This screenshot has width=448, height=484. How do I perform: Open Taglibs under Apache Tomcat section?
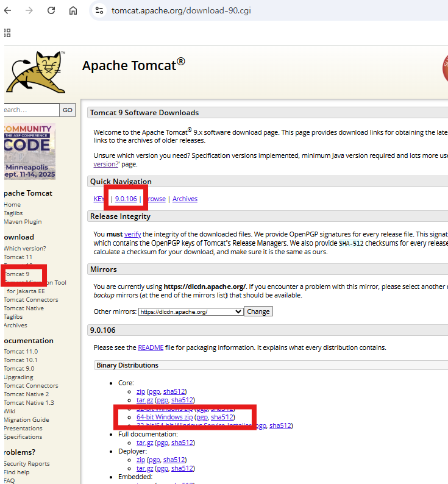(13, 213)
